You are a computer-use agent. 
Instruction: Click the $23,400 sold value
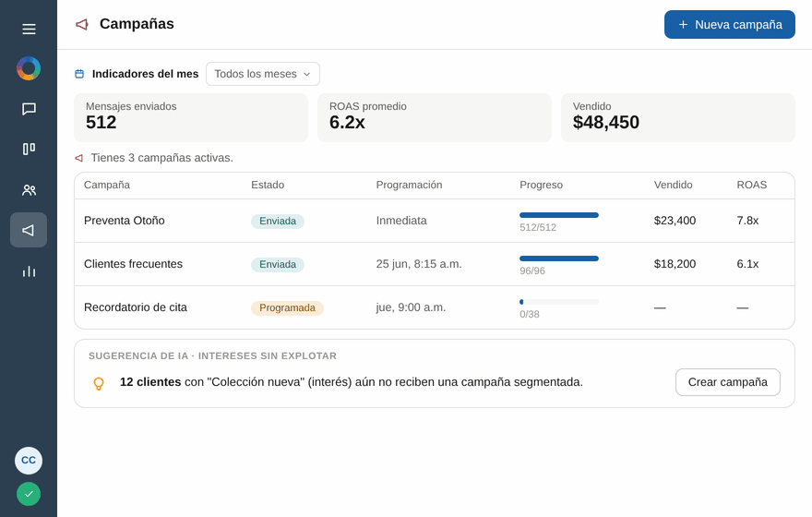675,221
